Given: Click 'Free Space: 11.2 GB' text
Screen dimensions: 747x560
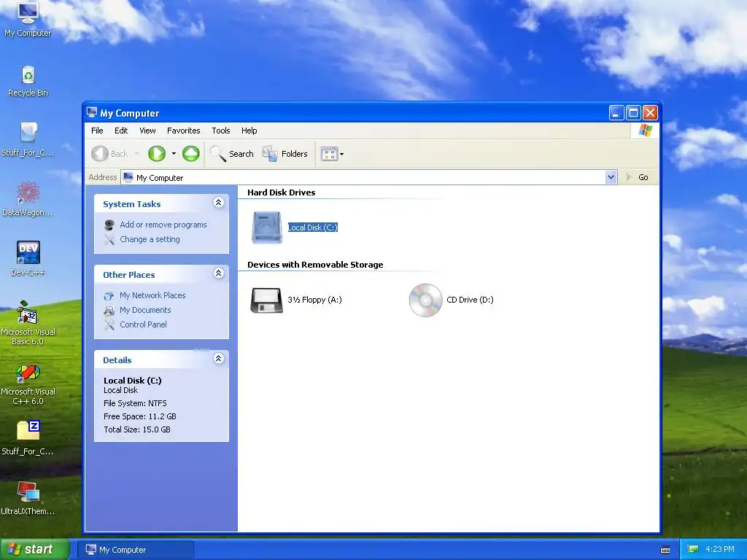Looking at the screenshot, I should pos(139,416).
